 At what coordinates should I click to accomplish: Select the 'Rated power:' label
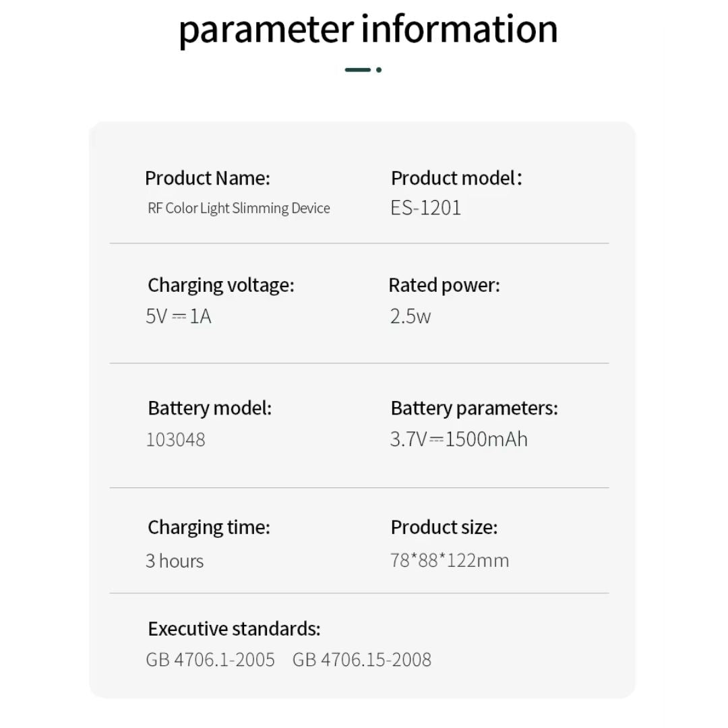444,285
